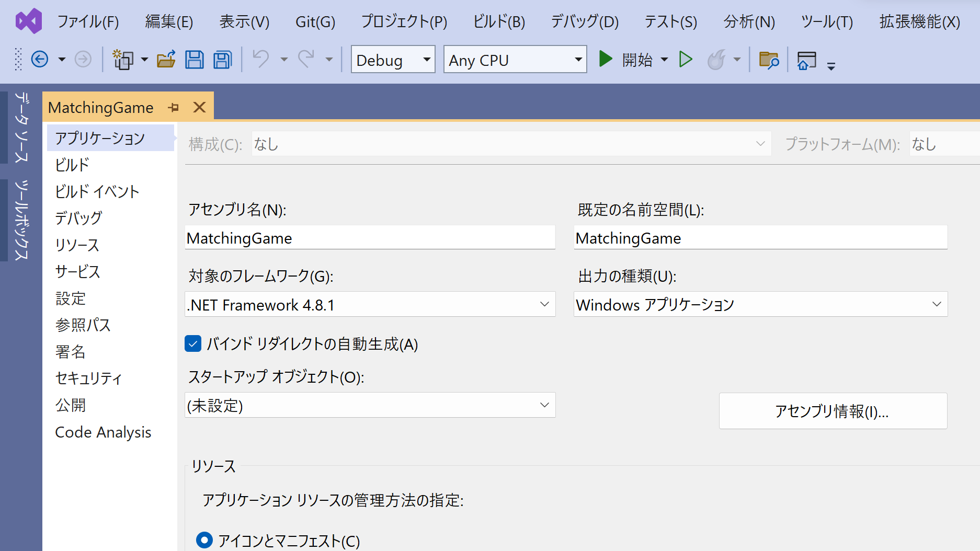The height and width of the screenshot is (551, 980).
Task: Open the プロジェクト(P) menu
Action: click(x=404, y=21)
